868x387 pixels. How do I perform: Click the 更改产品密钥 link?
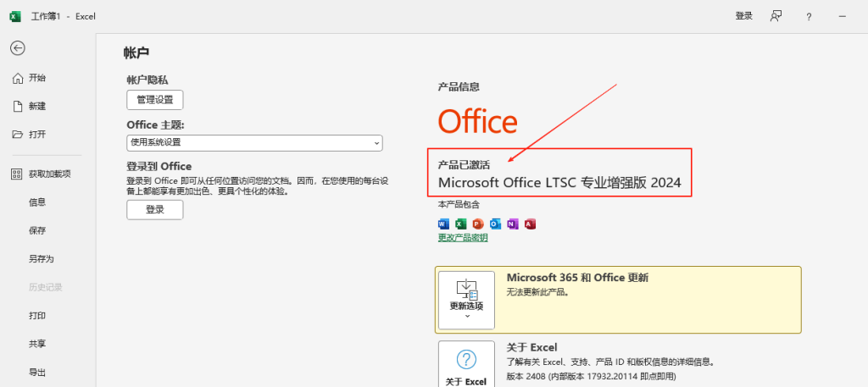463,238
